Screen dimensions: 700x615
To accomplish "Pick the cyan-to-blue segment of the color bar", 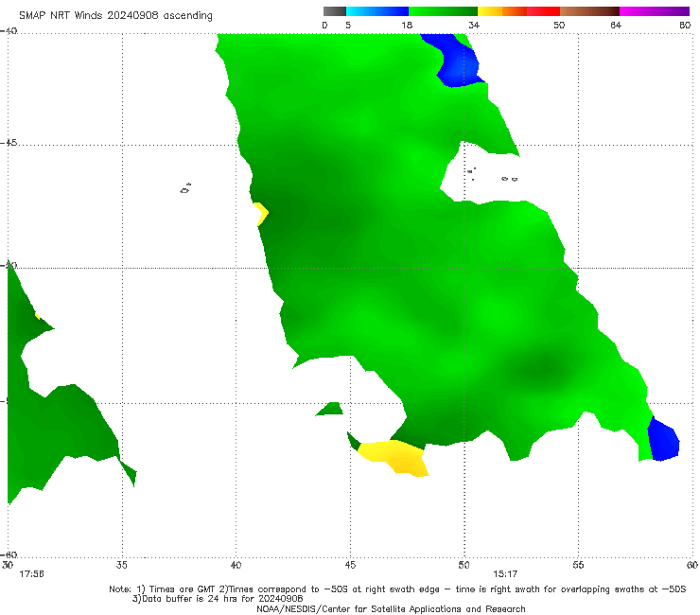I will tap(377, 11).
